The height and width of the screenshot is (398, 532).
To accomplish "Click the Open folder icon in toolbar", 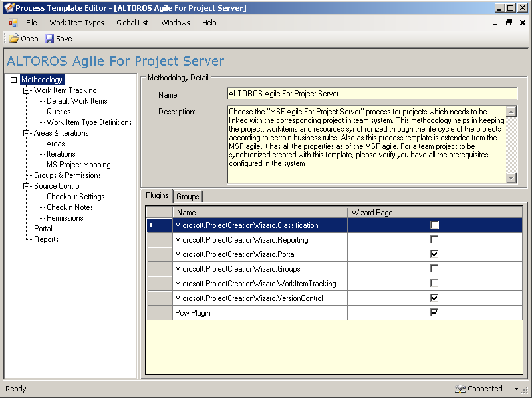I will pyautogui.click(x=14, y=39).
